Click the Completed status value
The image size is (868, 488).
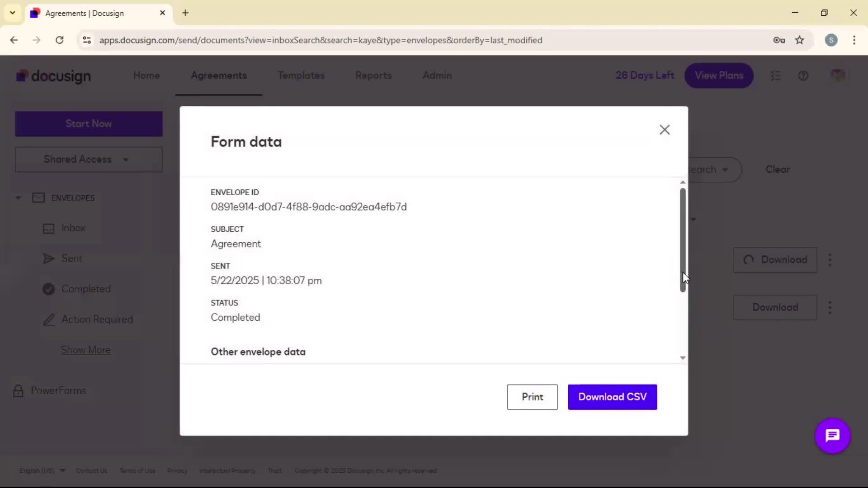(236, 317)
